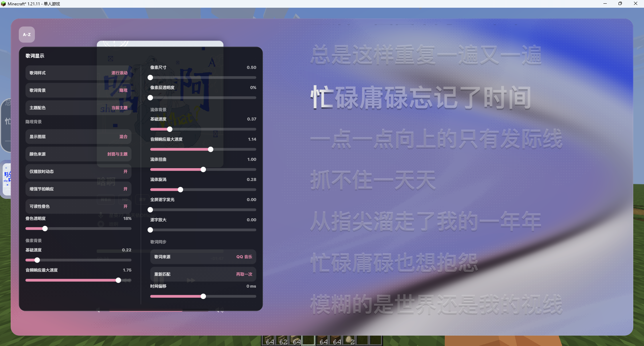Click the 流体背景 section label
Screen dimensions: 644x346
coord(158,110)
